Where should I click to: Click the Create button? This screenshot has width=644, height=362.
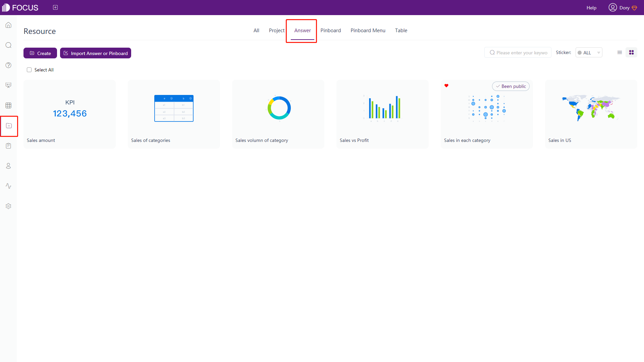coord(40,53)
